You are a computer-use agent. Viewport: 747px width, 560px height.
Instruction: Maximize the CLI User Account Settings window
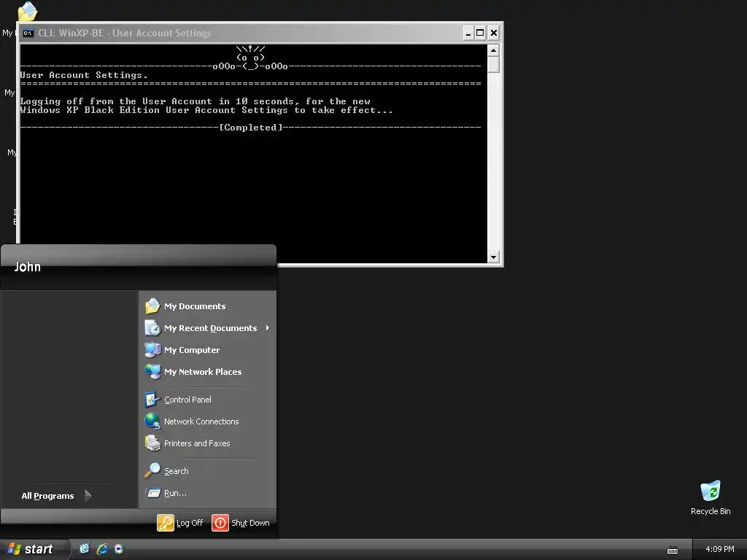pos(480,33)
